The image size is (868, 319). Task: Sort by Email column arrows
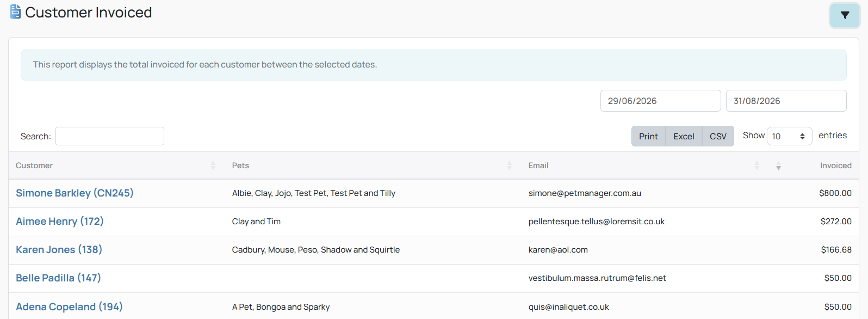pos(757,165)
